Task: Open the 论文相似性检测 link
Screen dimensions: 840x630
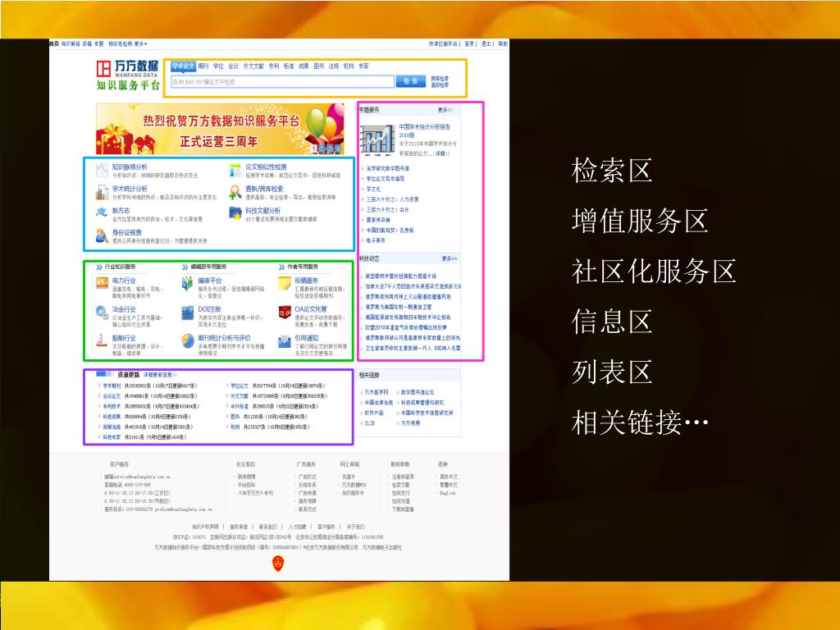Action: [x=267, y=167]
